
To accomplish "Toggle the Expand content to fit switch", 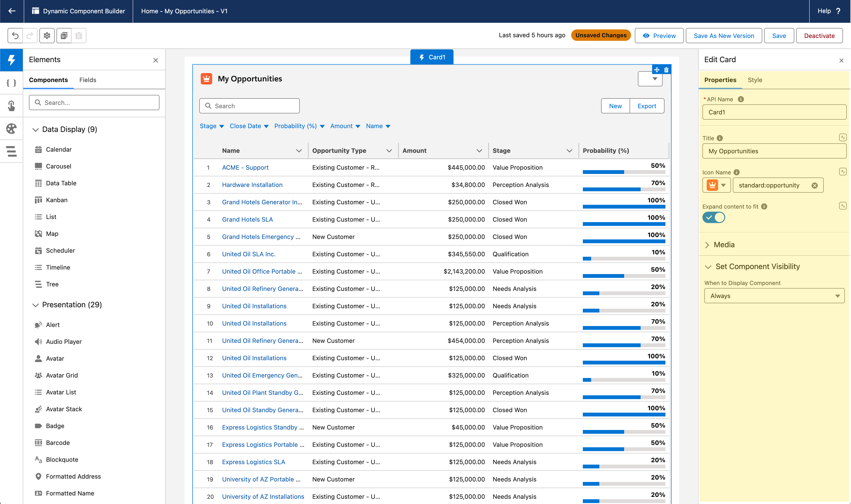I will coord(713,217).
